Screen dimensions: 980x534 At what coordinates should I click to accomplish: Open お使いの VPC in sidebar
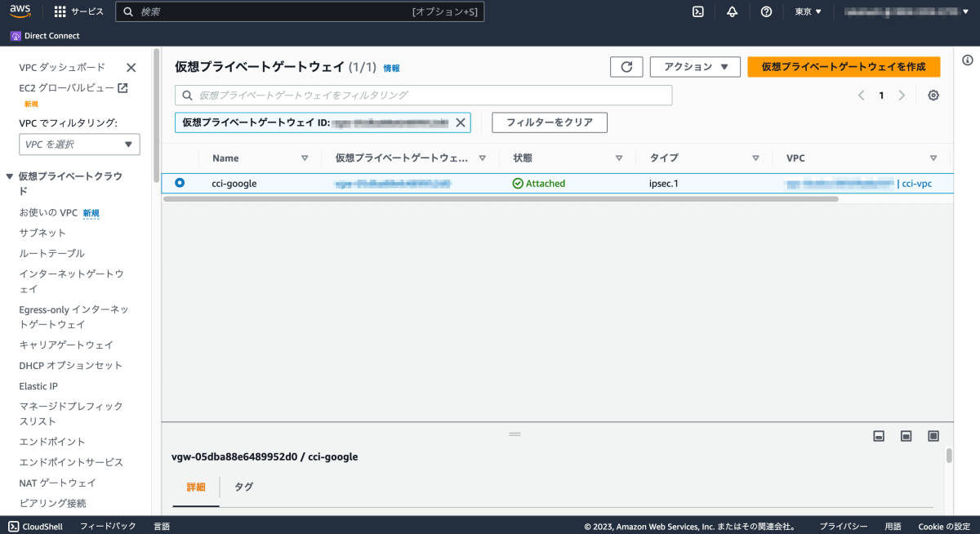tap(48, 212)
